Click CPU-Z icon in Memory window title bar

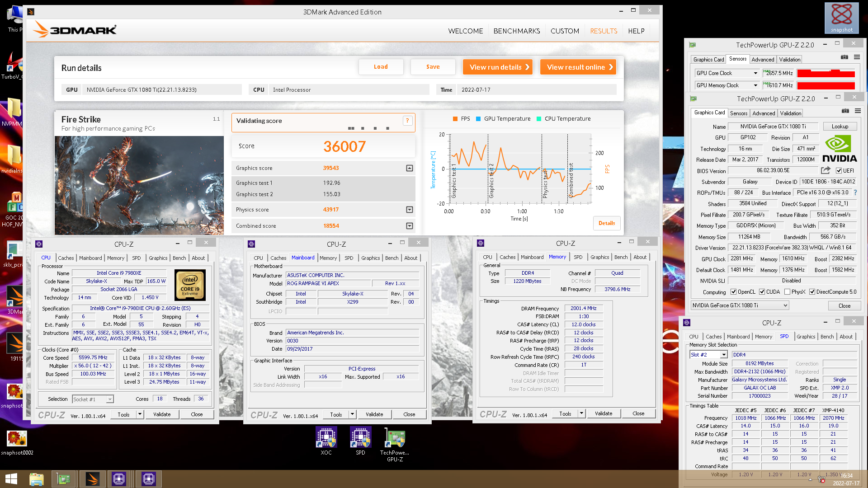[x=481, y=243]
